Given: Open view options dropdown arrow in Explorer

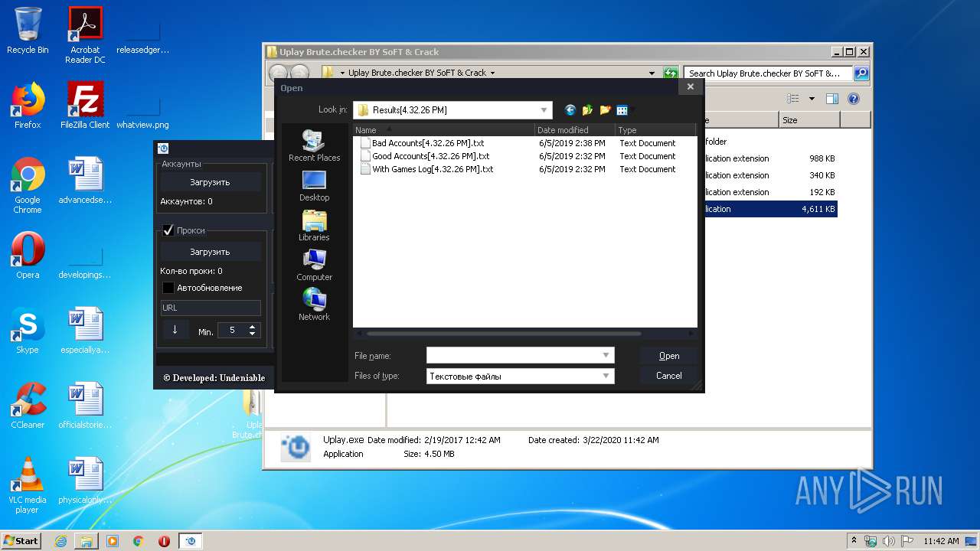Looking at the screenshot, I should coord(812,99).
